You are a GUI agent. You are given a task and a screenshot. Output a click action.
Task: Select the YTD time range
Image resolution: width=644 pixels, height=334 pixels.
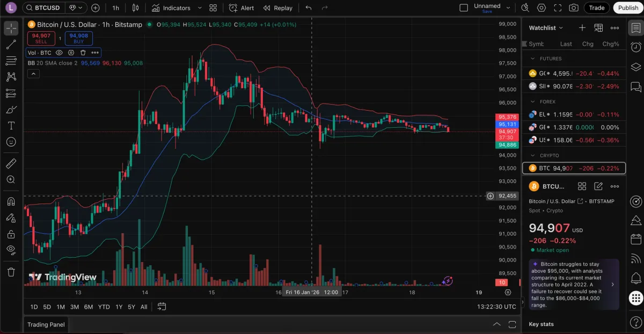104,307
